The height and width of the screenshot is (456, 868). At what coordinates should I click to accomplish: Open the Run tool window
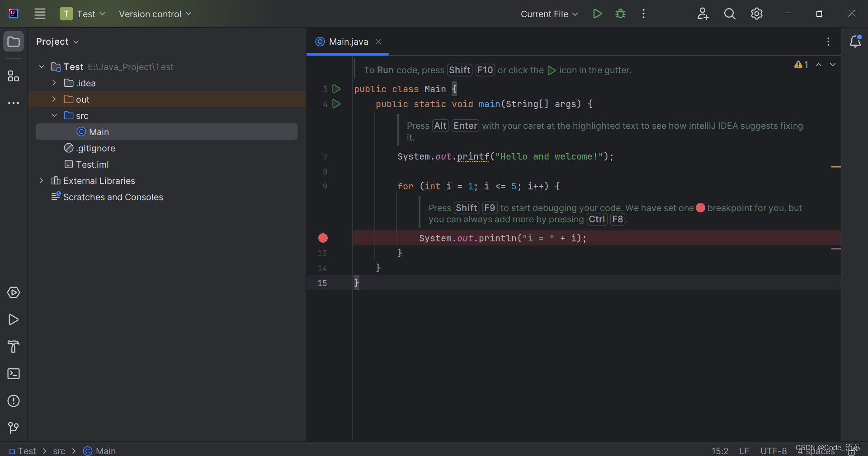[x=14, y=320]
